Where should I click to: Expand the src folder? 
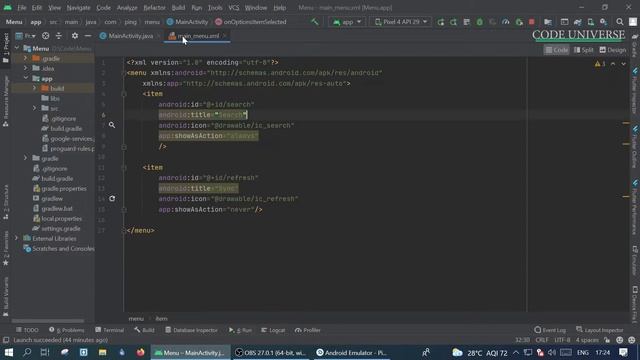point(34,108)
